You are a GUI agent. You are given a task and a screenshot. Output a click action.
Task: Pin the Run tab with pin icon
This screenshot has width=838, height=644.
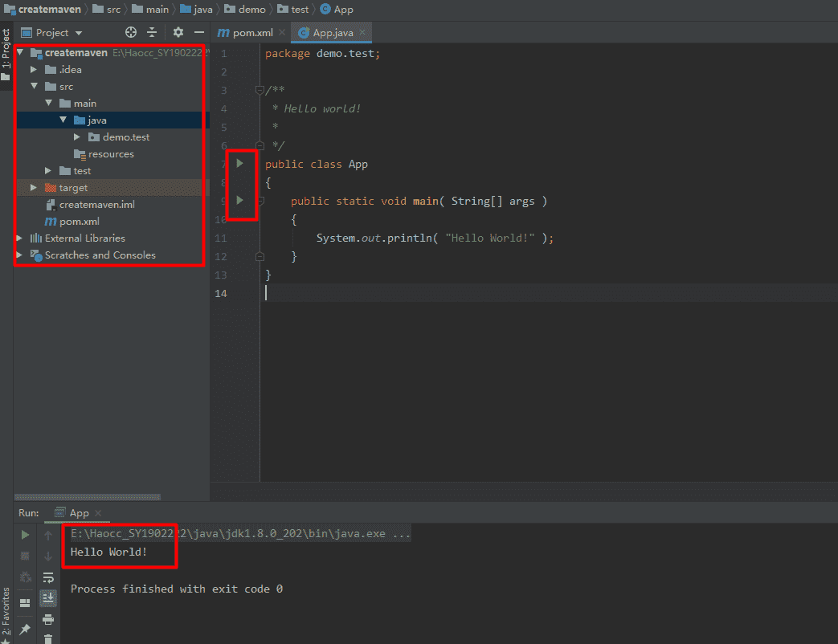tap(25, 630)
